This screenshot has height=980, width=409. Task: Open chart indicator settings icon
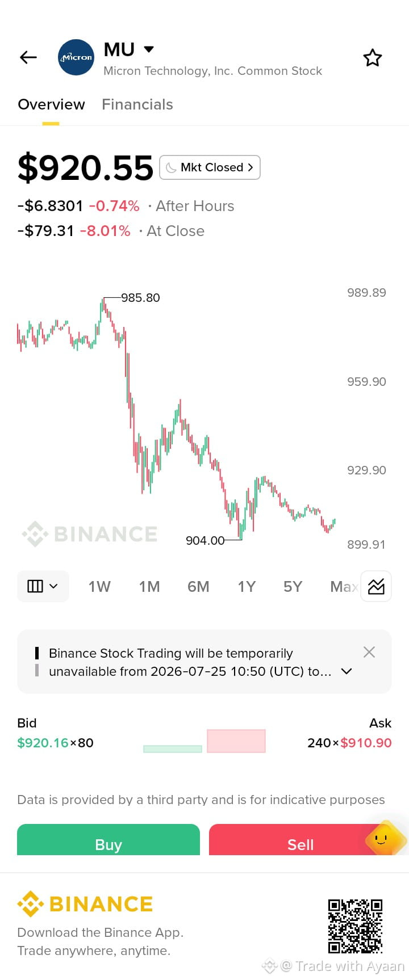376,586
